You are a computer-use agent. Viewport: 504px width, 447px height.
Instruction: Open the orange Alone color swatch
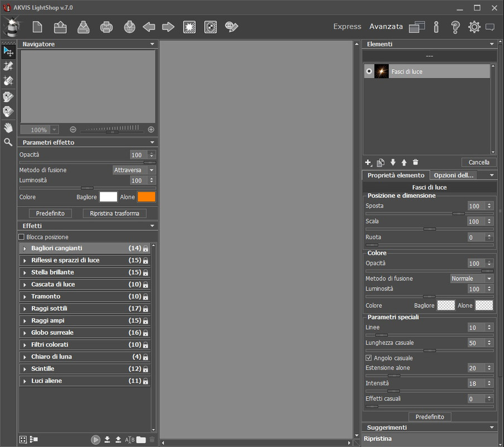point(147,197)
